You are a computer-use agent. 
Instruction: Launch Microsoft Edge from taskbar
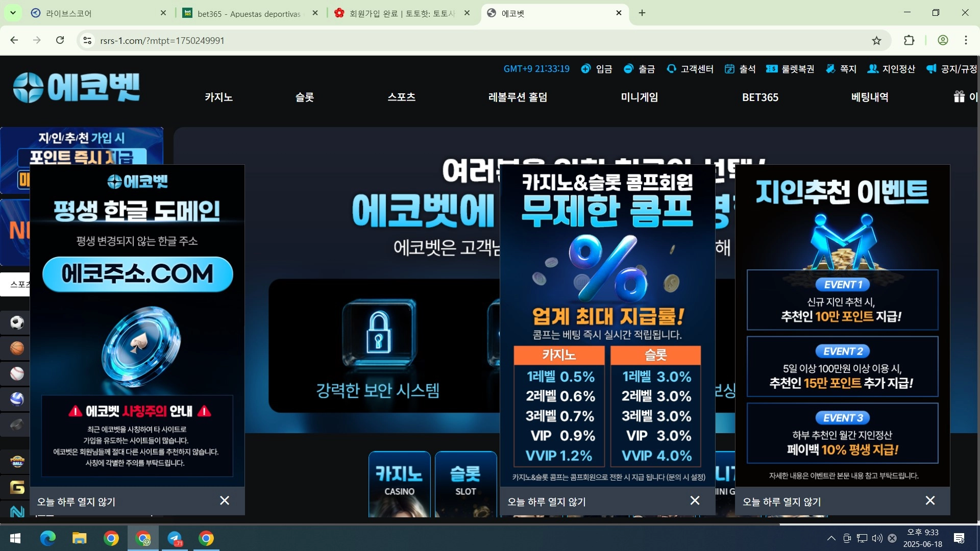click(x=47, y=538)
